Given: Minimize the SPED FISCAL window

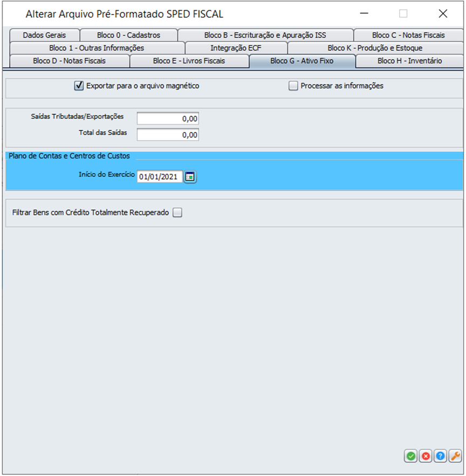Looking at the screenshot, I should tap(364, 13).
